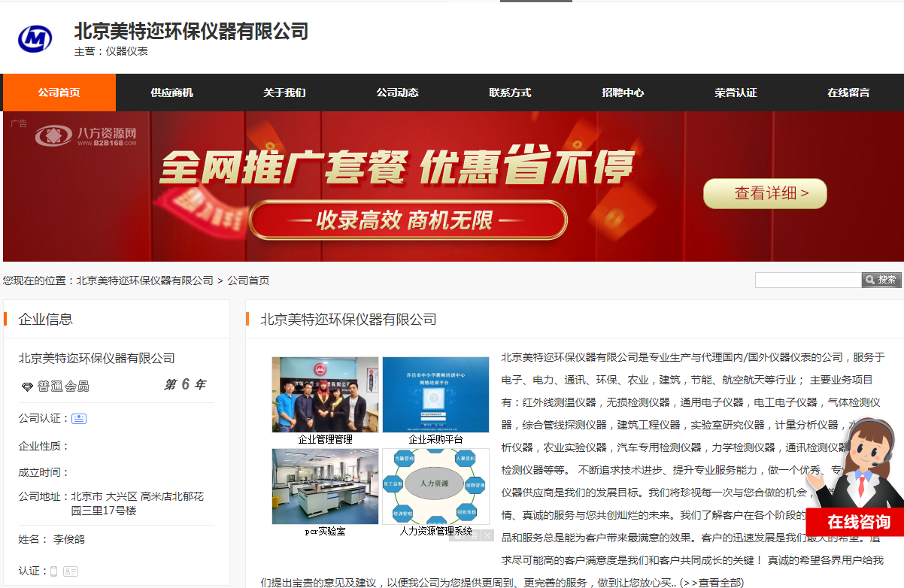Open the 联系方式 tab
The width and height of the screenshot is (904, 588).
[511, 92]
